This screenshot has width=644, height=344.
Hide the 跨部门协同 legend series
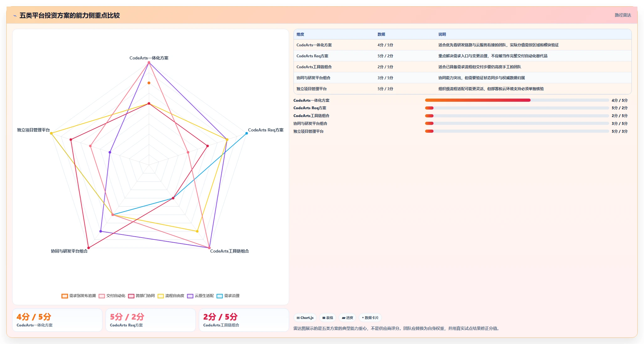[141, 296]
